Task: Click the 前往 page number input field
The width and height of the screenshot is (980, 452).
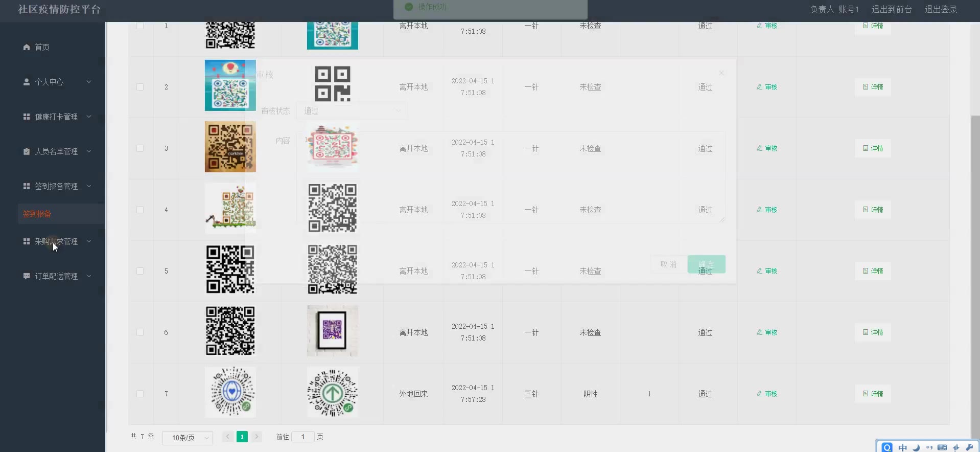Action: click(303, 437)
